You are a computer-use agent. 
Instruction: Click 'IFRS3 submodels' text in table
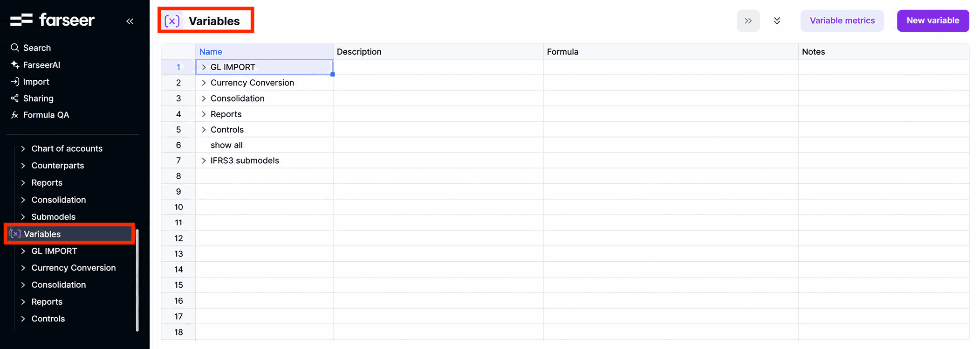coord(245,161)
